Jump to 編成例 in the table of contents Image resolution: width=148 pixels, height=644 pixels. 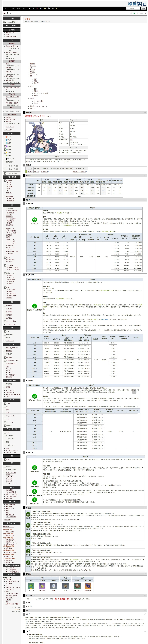pyautogui.click(x=36, y=95)
